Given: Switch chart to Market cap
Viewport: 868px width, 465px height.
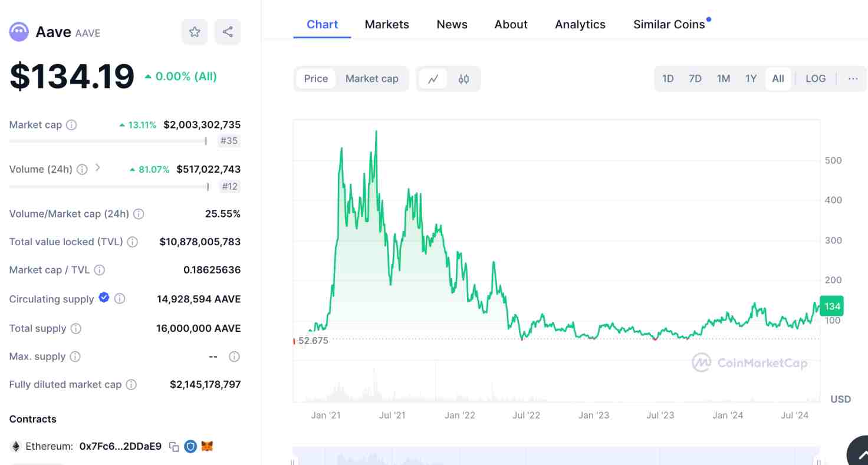Looking at the screenshot, I should [372, 78].
